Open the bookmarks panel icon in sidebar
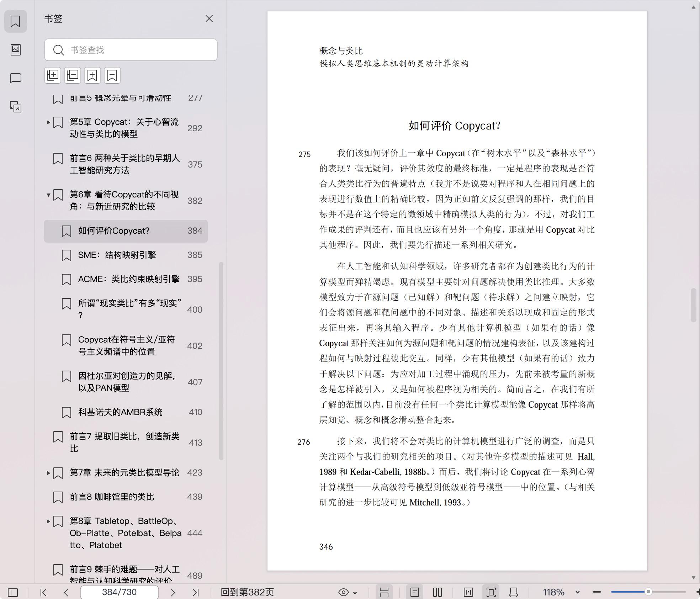Screen dimensions: 700x599 15,21
